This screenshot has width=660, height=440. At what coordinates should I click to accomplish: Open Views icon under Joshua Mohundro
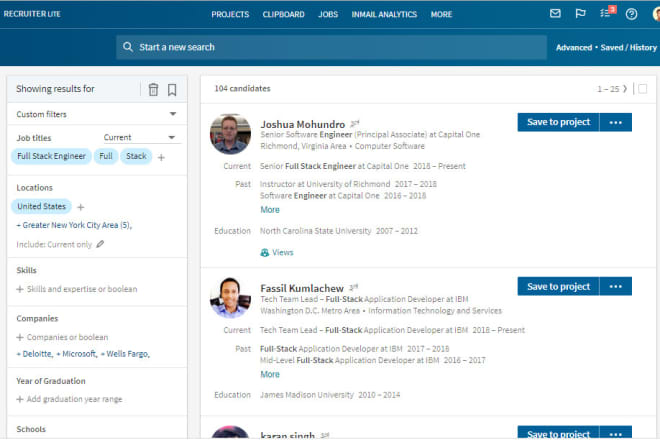pos(265,252)
